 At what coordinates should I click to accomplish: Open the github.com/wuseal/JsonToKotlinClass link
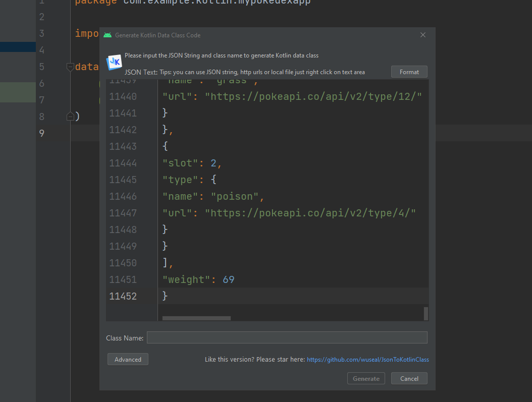pyautogui.click(x=367, y=360)
